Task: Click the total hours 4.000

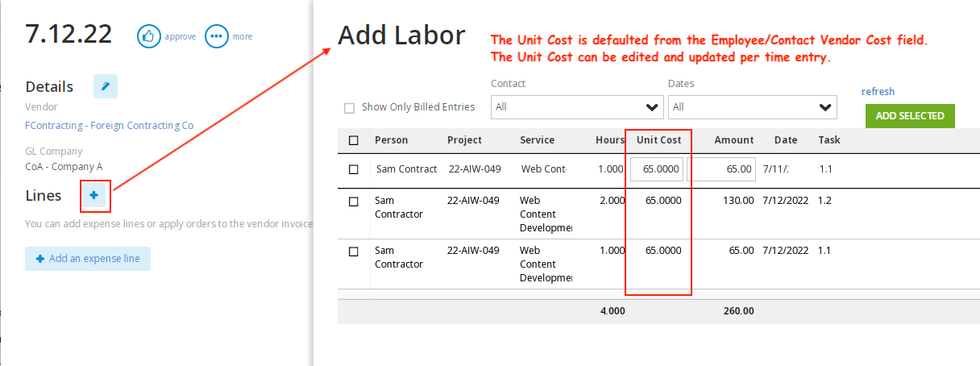Action: [612, 311]
